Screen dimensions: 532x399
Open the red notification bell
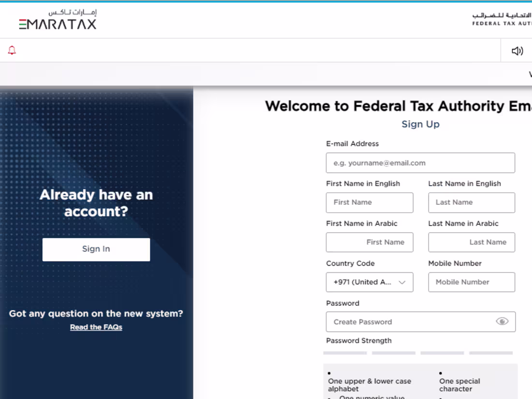coord(12,50)
